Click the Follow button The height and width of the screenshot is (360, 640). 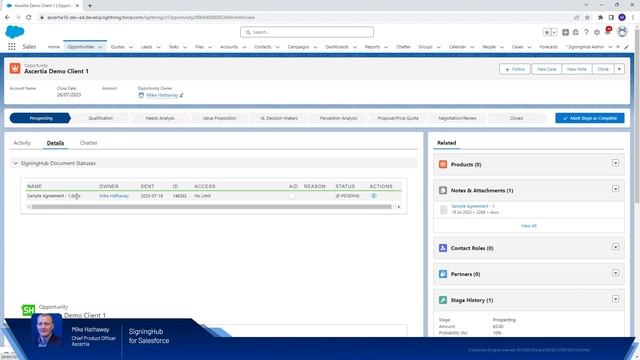click(515, 69)
